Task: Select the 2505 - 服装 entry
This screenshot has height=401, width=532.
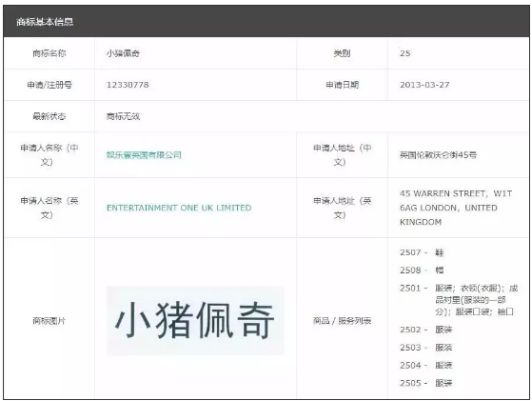Action: tap(426, 383)
